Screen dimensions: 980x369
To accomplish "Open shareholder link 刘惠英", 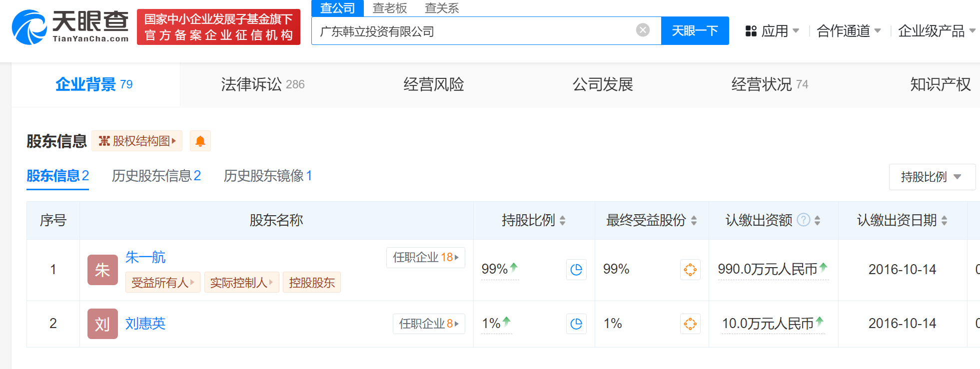I will click(145, 324).
